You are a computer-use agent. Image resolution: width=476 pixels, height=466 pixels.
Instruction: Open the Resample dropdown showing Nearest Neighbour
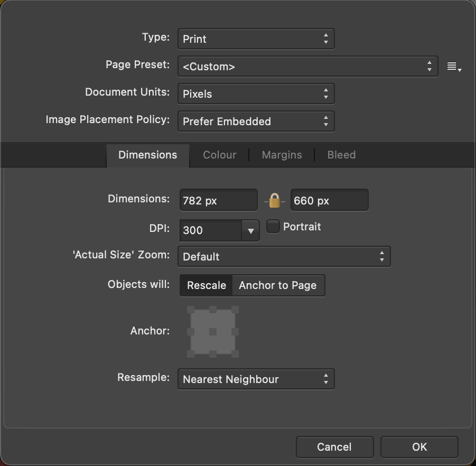point(256,379)
